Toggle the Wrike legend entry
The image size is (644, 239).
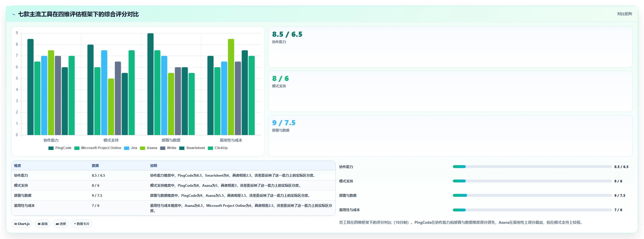tap(168, 148)
